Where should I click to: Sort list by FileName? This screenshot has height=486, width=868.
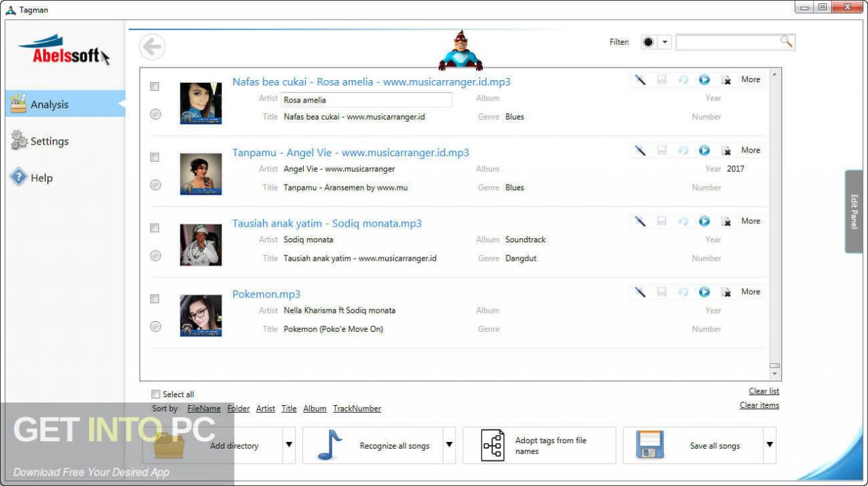(204, 409)
